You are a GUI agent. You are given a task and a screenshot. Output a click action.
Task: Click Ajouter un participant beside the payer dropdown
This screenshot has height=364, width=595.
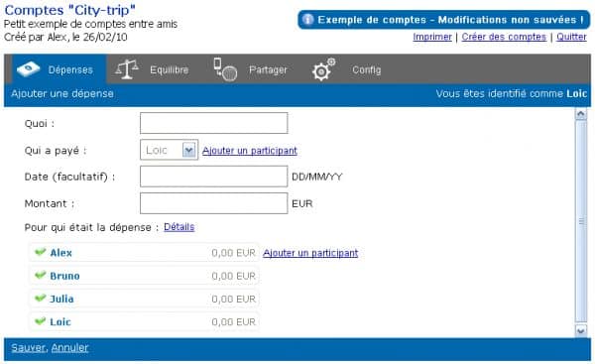pos(250,151)
